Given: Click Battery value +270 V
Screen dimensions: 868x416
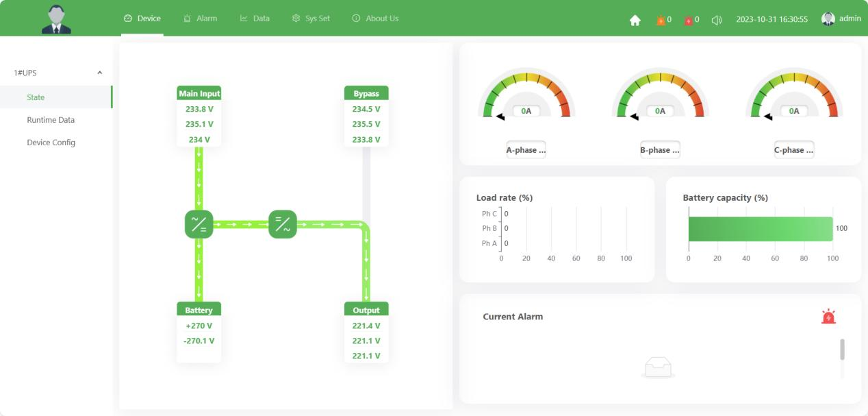Looking at the screenshot, I should pyautogui.click(x=199, y=326).
